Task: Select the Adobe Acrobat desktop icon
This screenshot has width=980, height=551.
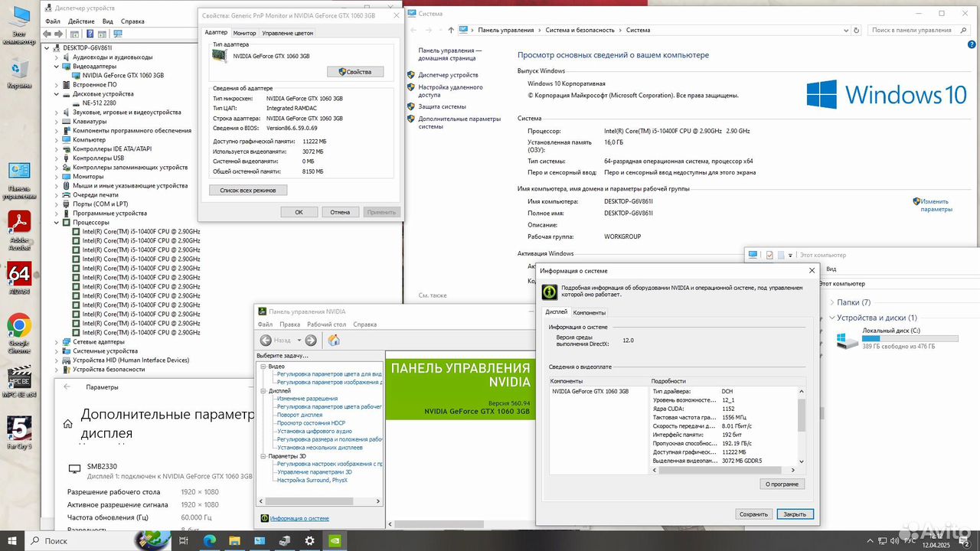Action: (x=19, y=230)
